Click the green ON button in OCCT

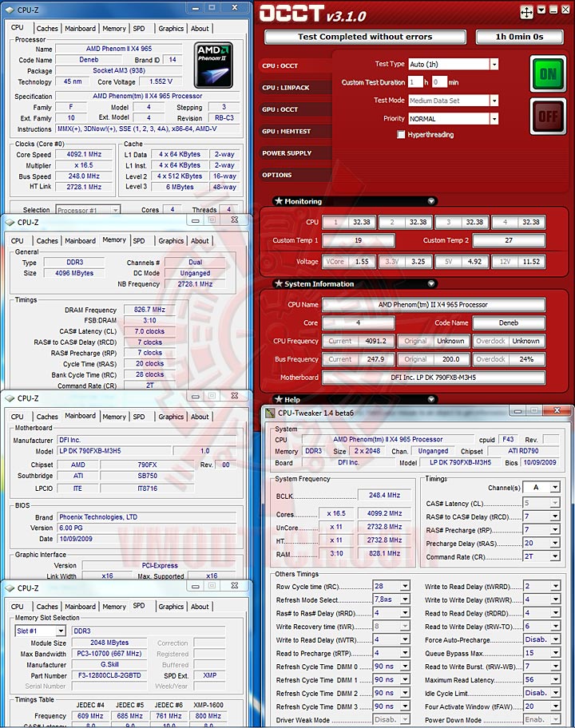[x=548, y=73]
